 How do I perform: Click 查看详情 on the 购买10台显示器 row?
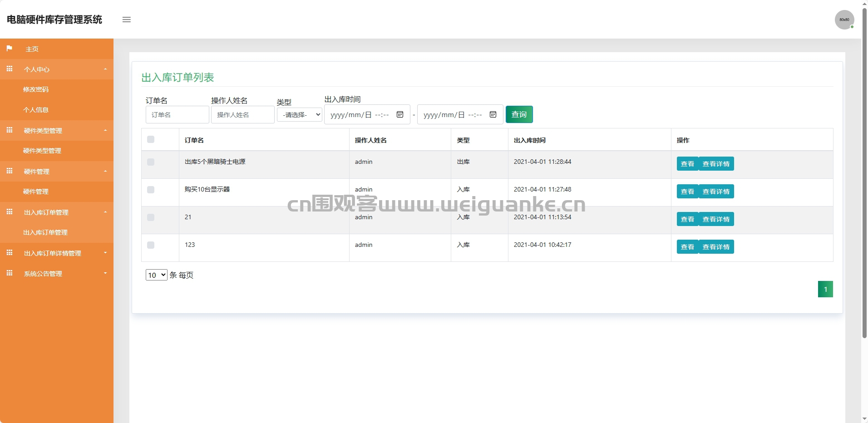click(x=716, y=191)
